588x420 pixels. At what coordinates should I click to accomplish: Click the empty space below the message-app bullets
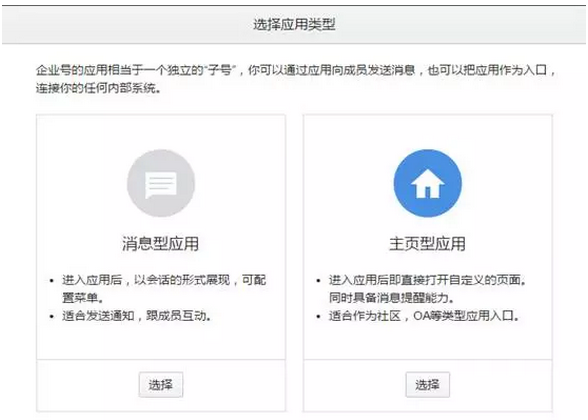point(161,340)
